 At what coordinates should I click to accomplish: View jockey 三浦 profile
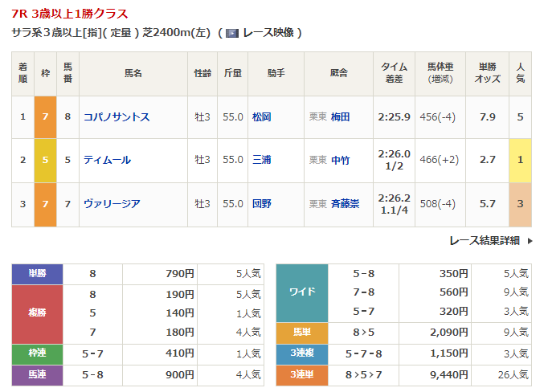click(x=261, y=160)
